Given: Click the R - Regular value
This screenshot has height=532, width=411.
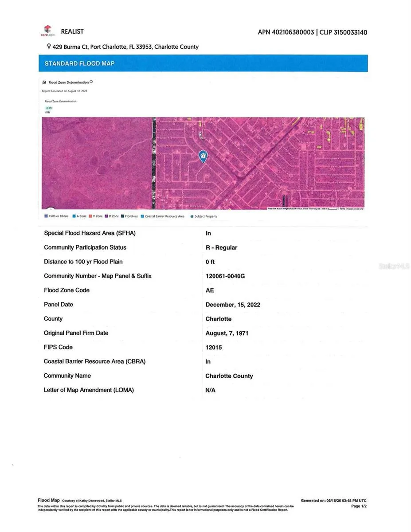Looking at the screenshot, I should tap(221, 247).
